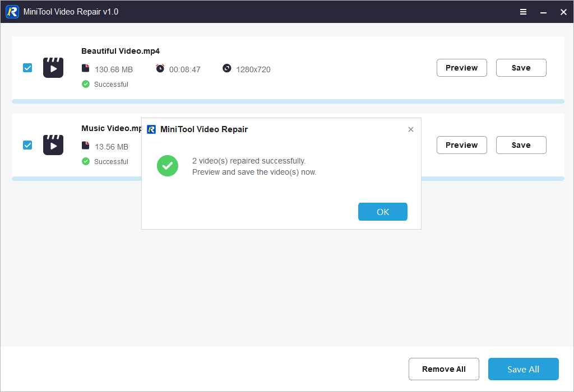The width and height of the screenshot is (574, 392).
Task: Click the 13.56 MB size value
Action: pyautogui.click(x=112, y=147)
